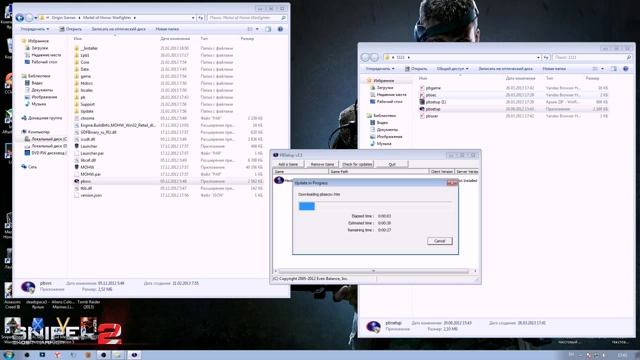Click Новая папка in the right window

[x=554, y=69]
